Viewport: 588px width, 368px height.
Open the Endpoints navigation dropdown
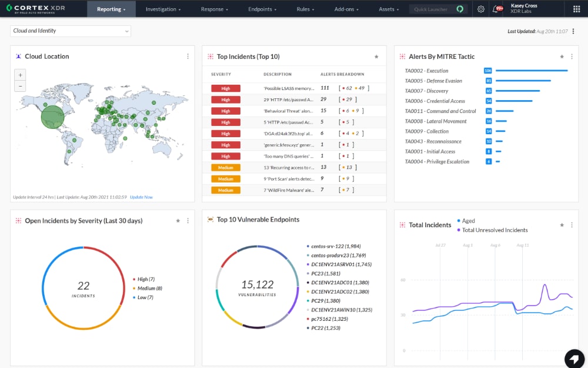tap(262, 9)
